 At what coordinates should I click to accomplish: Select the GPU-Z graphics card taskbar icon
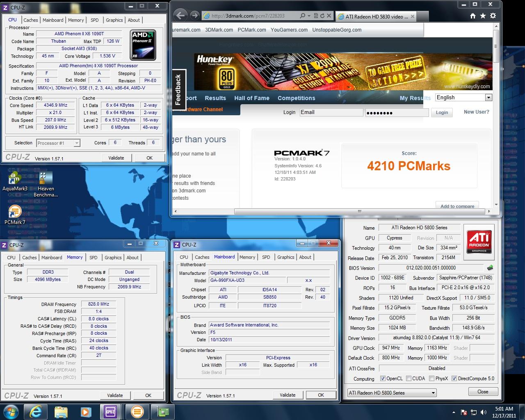click(163, 412)
